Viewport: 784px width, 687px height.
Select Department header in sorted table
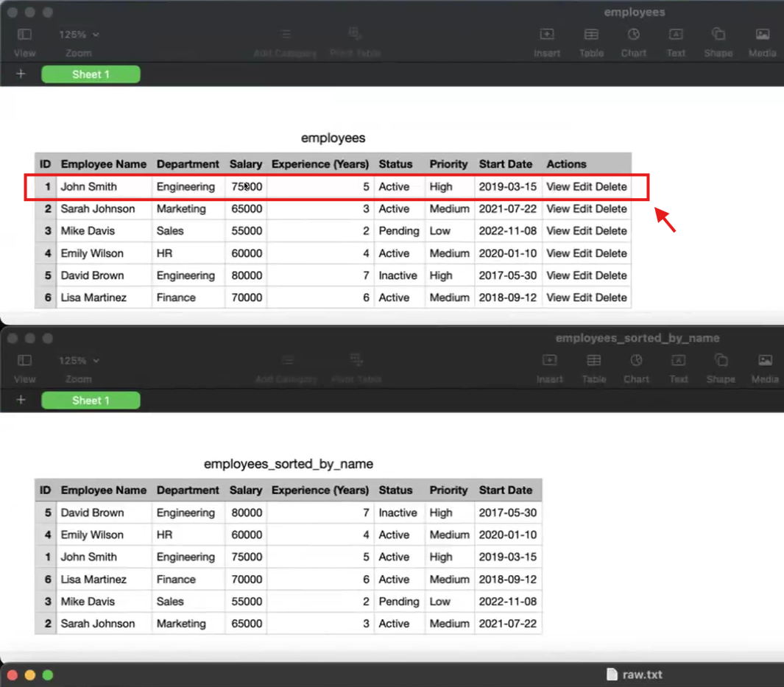pos(188,490)
